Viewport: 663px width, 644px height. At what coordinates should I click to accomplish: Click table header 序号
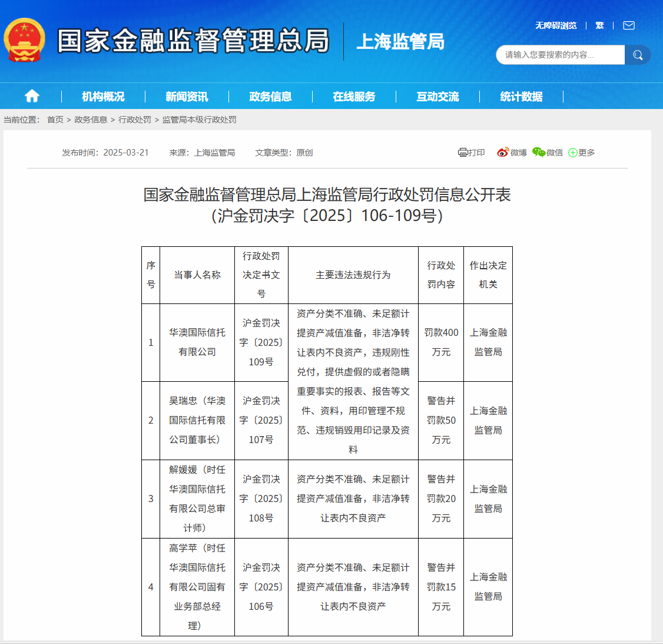tap(151, 275)
